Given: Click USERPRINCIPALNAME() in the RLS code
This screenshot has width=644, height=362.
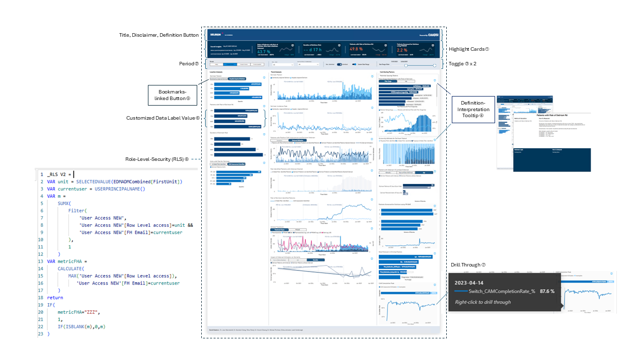Looking at the screenshot, I should coord(120,189).
